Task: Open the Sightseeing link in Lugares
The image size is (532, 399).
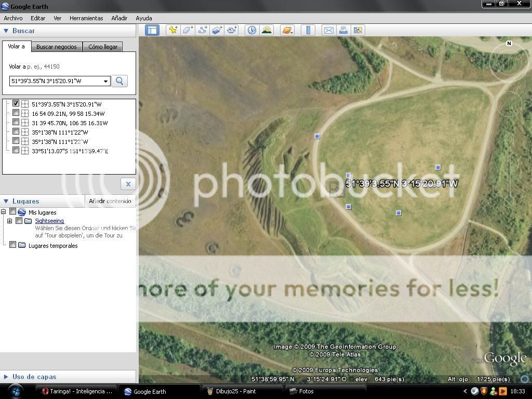Action: pos(49,221)
